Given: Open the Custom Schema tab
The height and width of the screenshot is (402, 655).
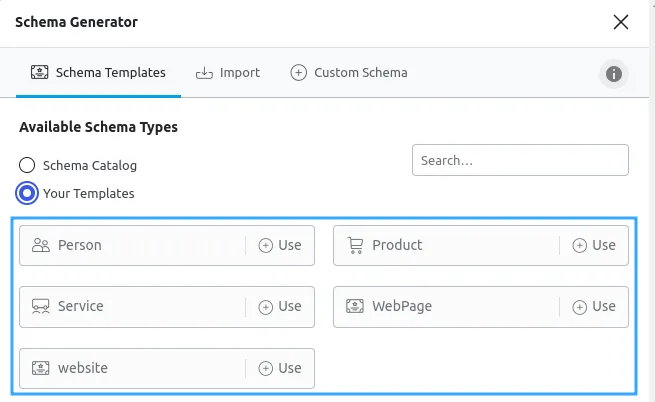Looking at the screenshot, I should point(349,73).
